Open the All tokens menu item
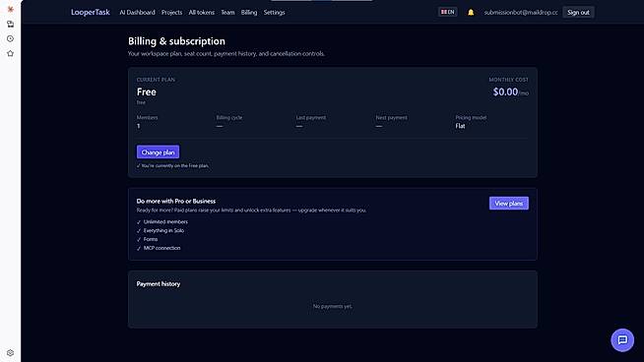The width and height of the screenshot is (644, 362). click(x=201, y=13)
